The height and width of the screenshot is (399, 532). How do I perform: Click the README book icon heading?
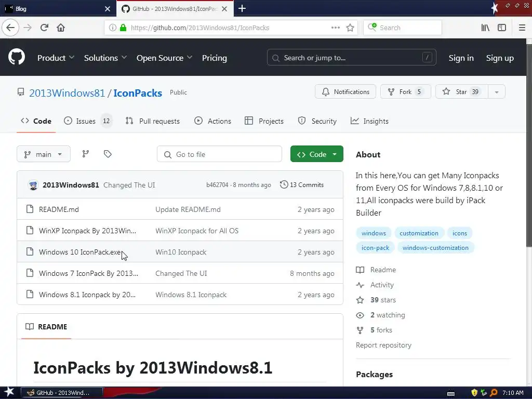point(30,326)
